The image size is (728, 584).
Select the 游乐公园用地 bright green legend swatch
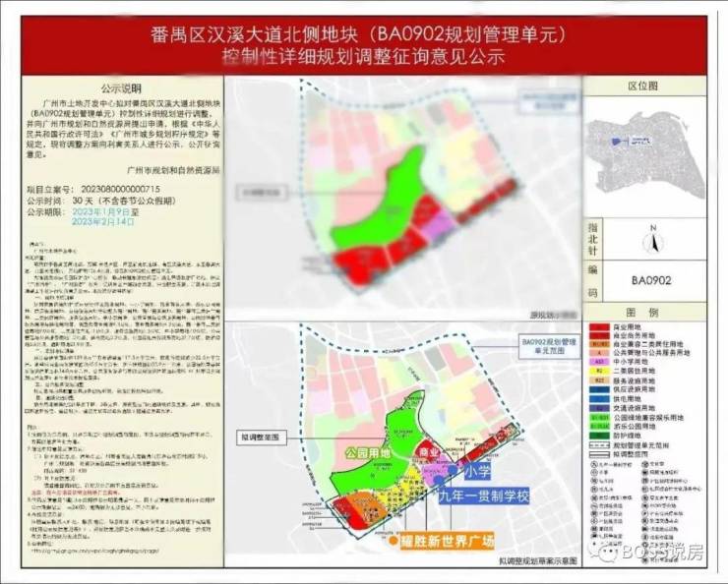(599, 427)
